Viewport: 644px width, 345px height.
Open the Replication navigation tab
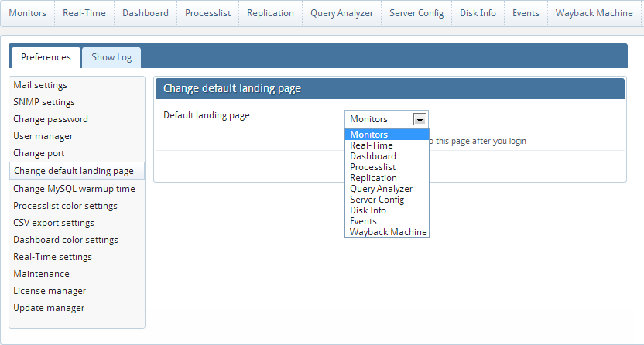pos(270,13)
